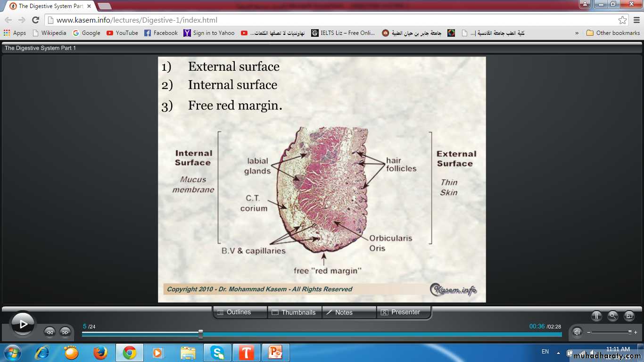Mute the presentation audio speaker icon
The image size is (644, 362).
pyautogui.click(x=577, y=332)
